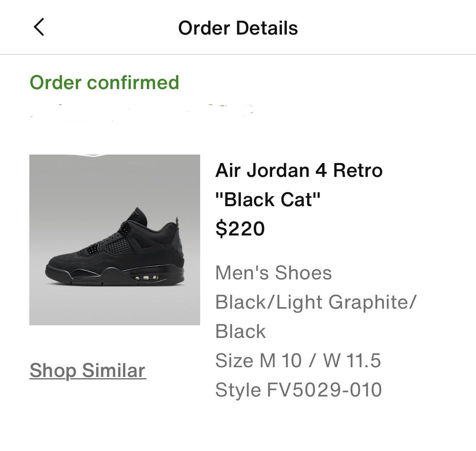The height and width of the screenshot is (451, 476).
Task: Select the Style FV5029-010 code
Action: point(299,390)
